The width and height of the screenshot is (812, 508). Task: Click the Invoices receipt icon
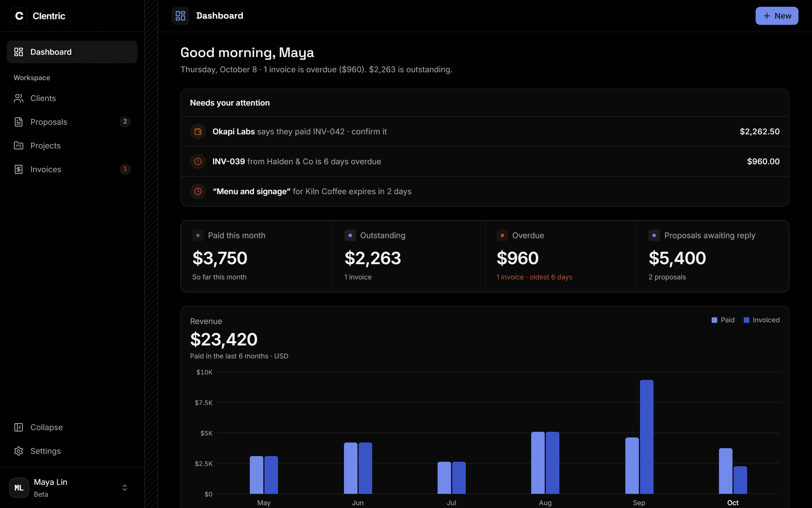click(18, 169)
